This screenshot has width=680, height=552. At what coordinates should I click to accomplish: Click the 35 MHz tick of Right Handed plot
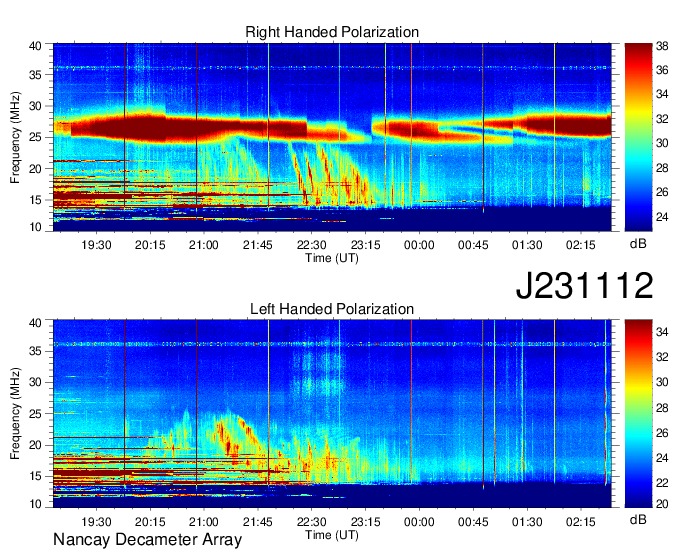pyautogui.click(x=35, y=75)
